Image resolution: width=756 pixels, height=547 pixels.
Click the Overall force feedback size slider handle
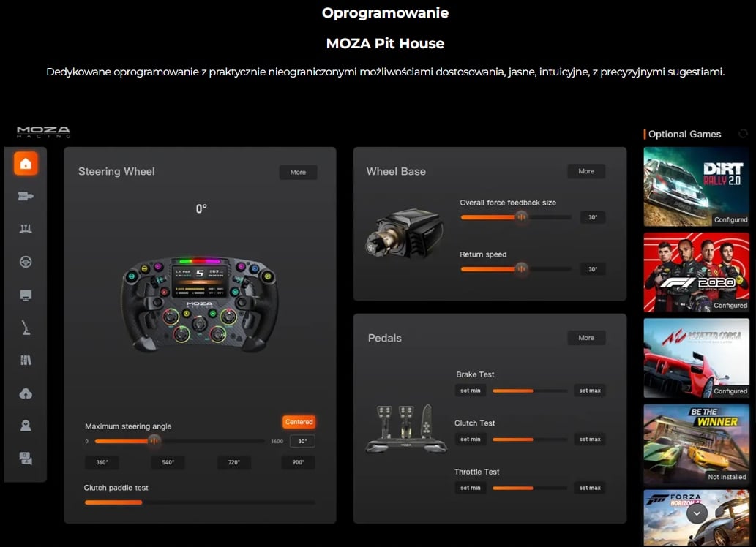tap(521, 217)
